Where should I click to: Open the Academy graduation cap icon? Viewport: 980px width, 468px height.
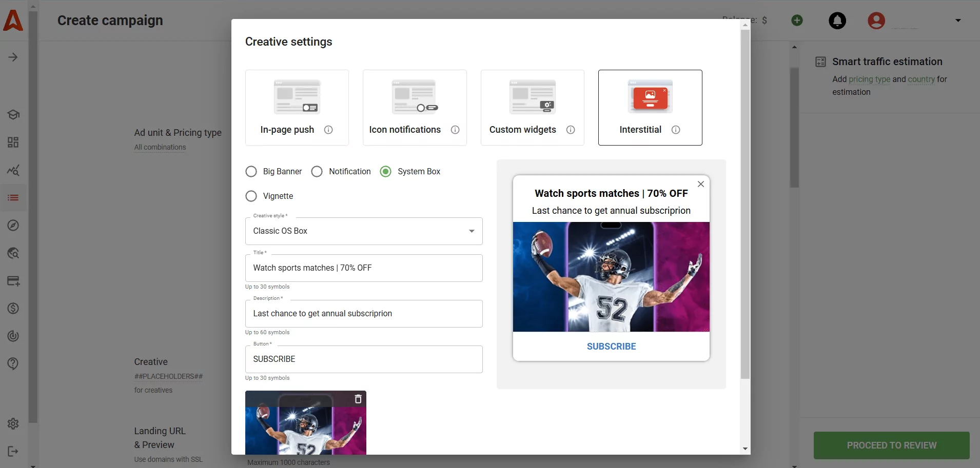point(13,114)
